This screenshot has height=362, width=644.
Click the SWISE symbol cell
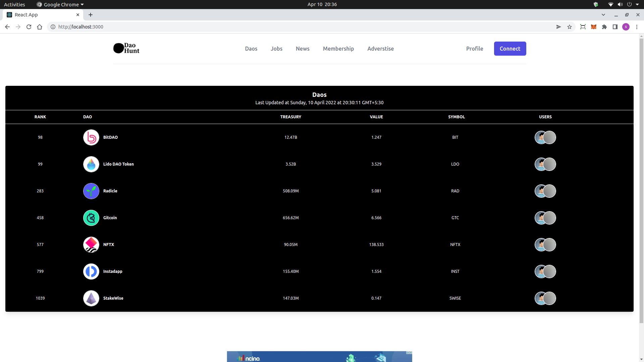(x=455, y=298)
